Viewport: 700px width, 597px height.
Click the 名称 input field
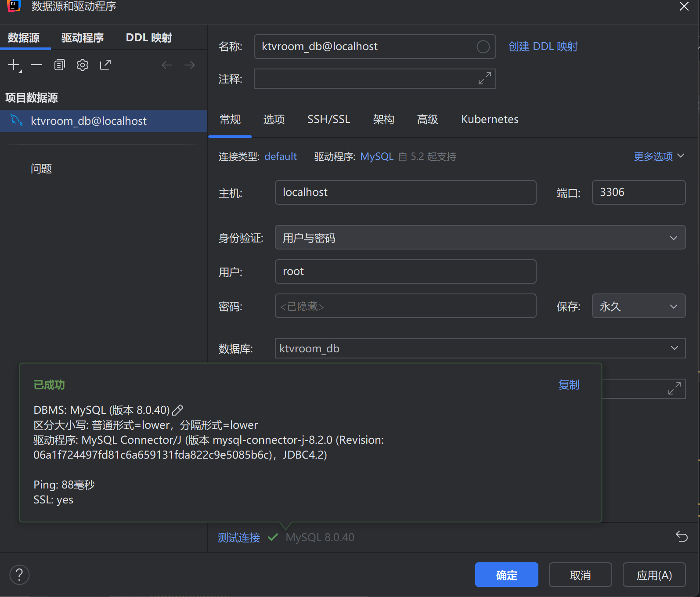(375, 47)
